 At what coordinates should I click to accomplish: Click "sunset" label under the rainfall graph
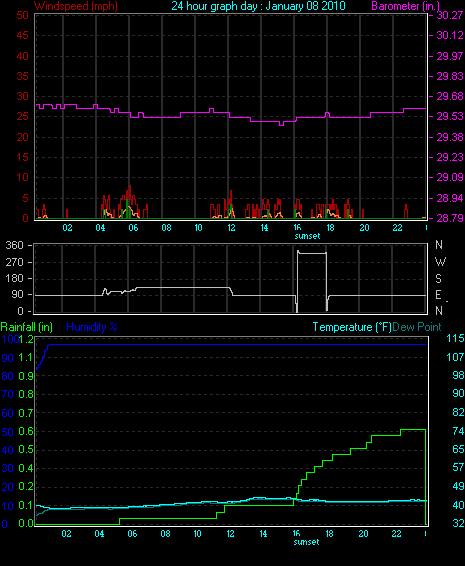coord(307,542)
